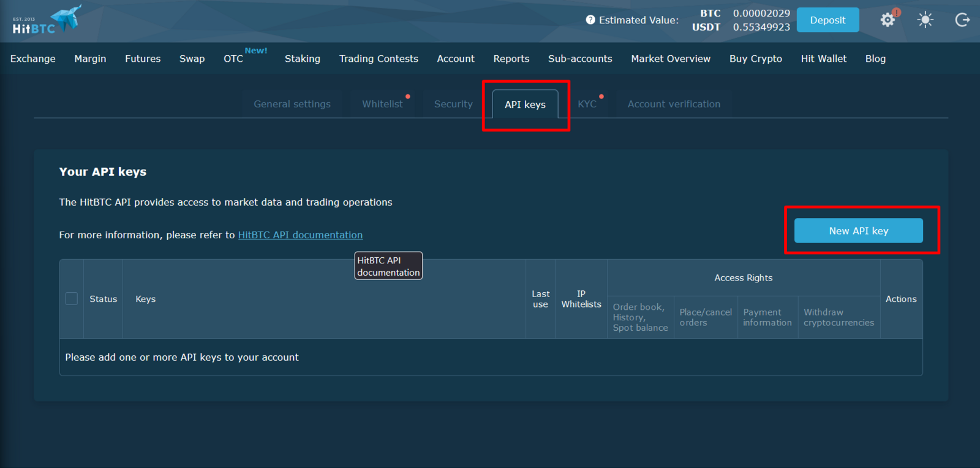Open Hit Wallet
This screenshot has width=980, height=468.
coord(824,59)
